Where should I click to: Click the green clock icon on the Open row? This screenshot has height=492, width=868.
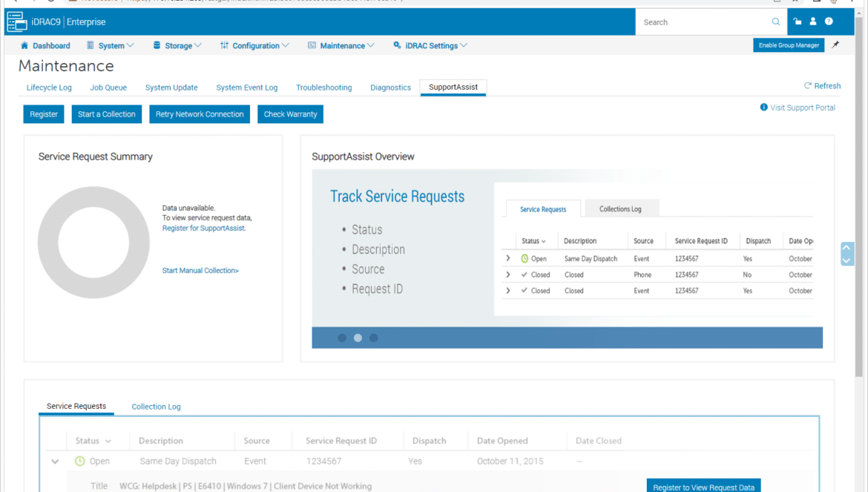[79, 461]
